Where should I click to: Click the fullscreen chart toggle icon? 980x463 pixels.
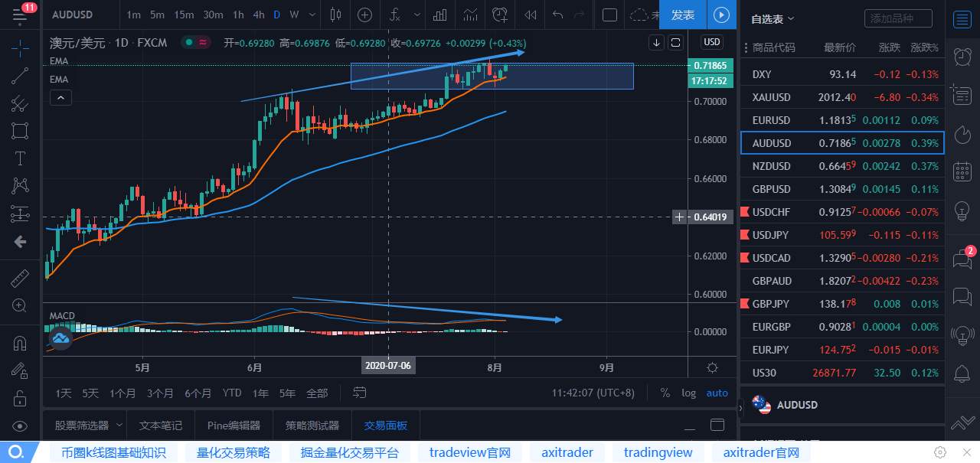point(675,43)
